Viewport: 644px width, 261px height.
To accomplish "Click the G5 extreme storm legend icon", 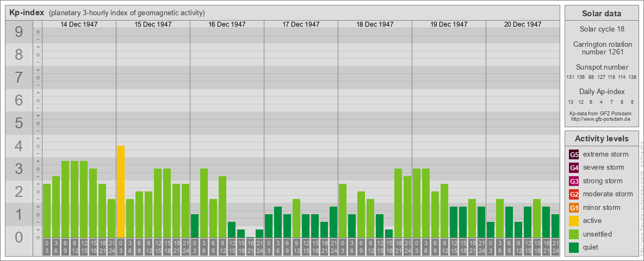I will click(x=574, y=154).
